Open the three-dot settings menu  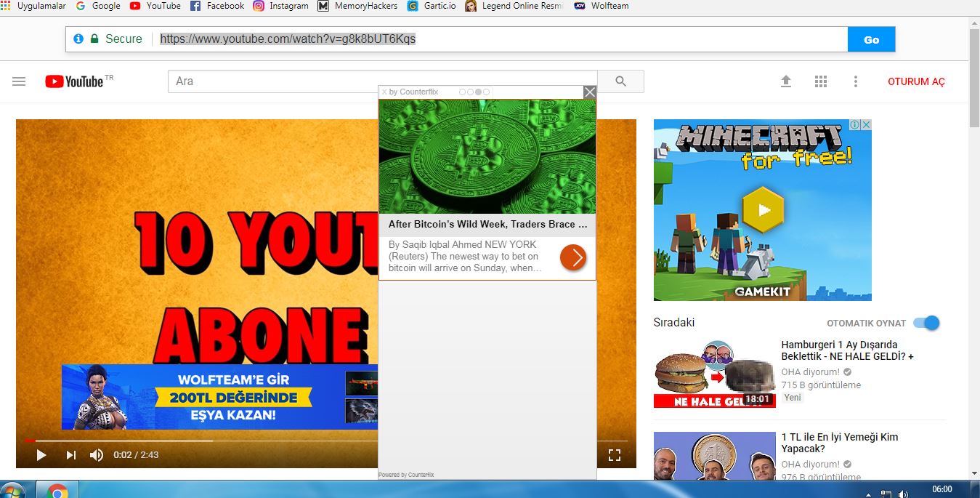point(856,81)
